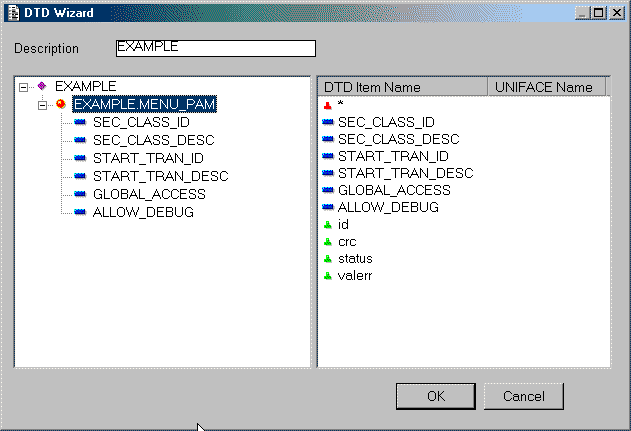Click the green icon beside valerr

327,276
